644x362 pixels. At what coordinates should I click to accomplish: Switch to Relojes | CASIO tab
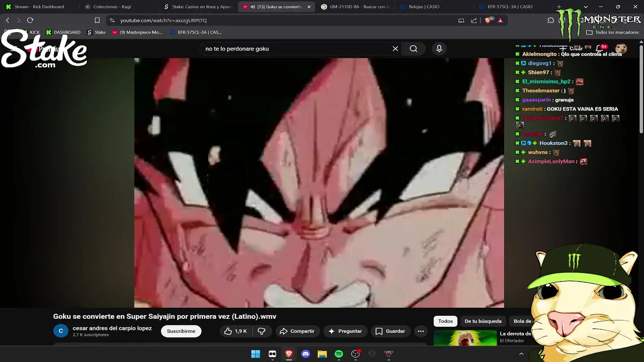435,7
